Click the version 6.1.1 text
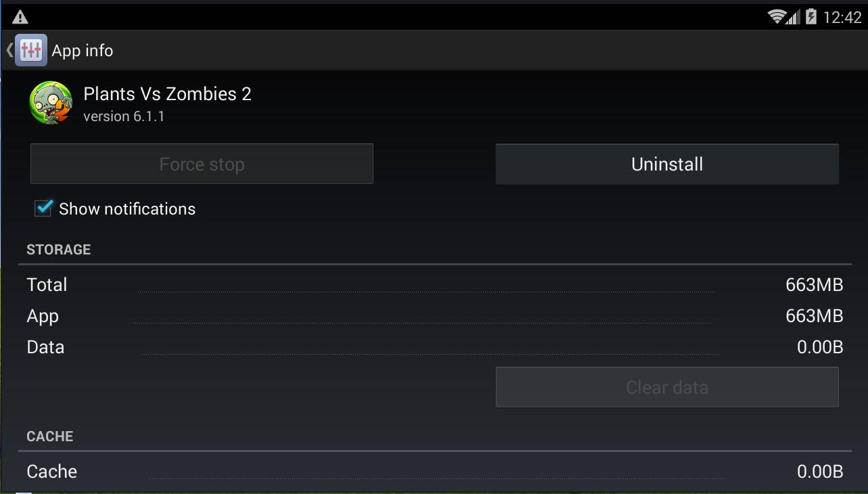This screenshot has width=868, height=494. tap(124, 116)
